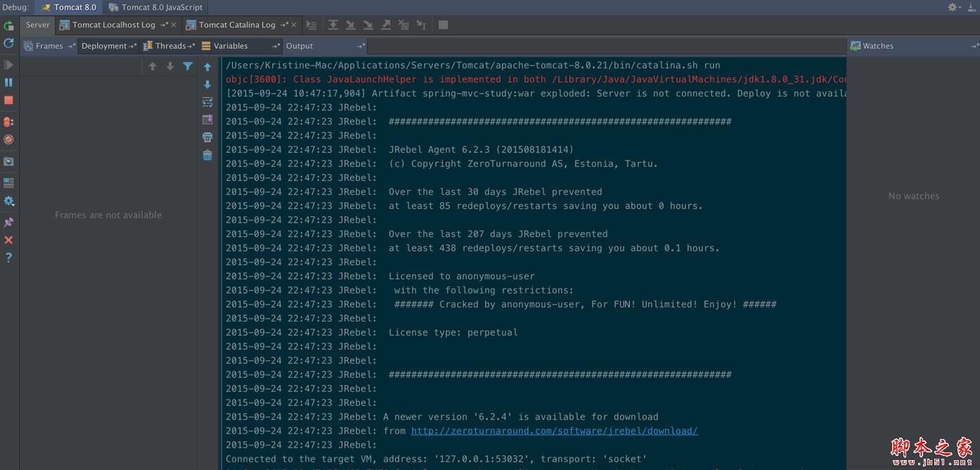980x470 pixels.
Task: Click the previous frame up arrow
Action: (153, 66)
